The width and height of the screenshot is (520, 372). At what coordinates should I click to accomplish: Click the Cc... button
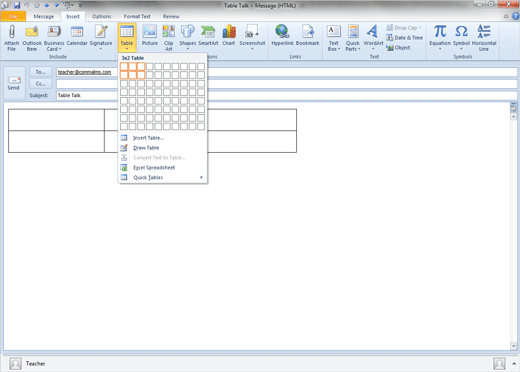point(40,84)
